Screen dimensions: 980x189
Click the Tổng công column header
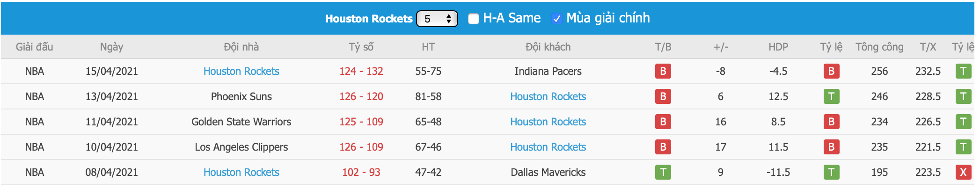point(879,47)
